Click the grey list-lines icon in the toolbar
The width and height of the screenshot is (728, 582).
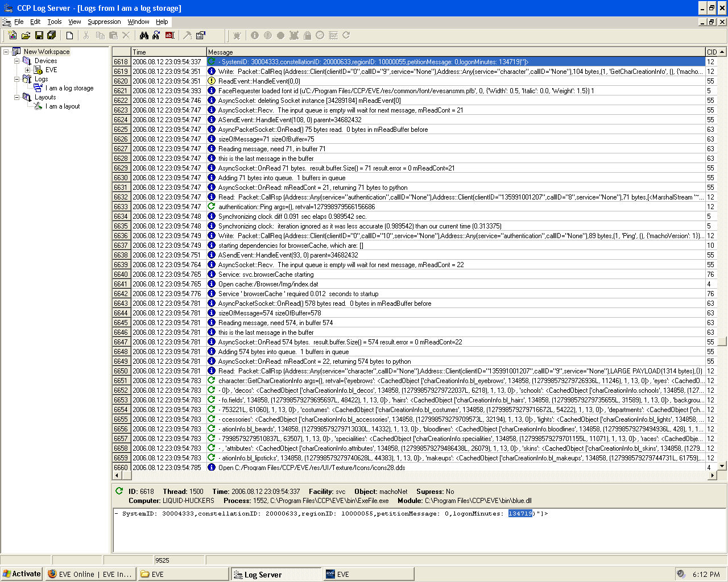point(333,35)
